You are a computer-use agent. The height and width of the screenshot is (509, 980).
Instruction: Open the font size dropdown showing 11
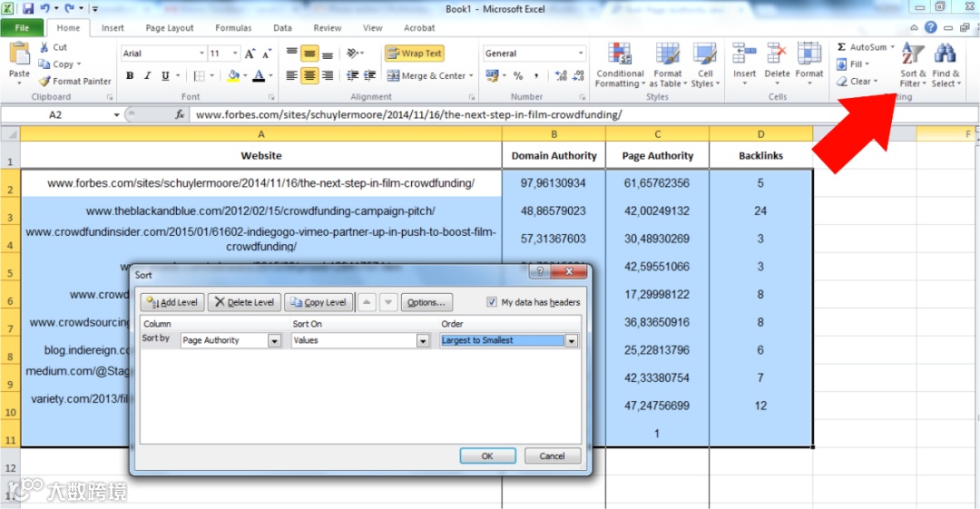[235, 54]
